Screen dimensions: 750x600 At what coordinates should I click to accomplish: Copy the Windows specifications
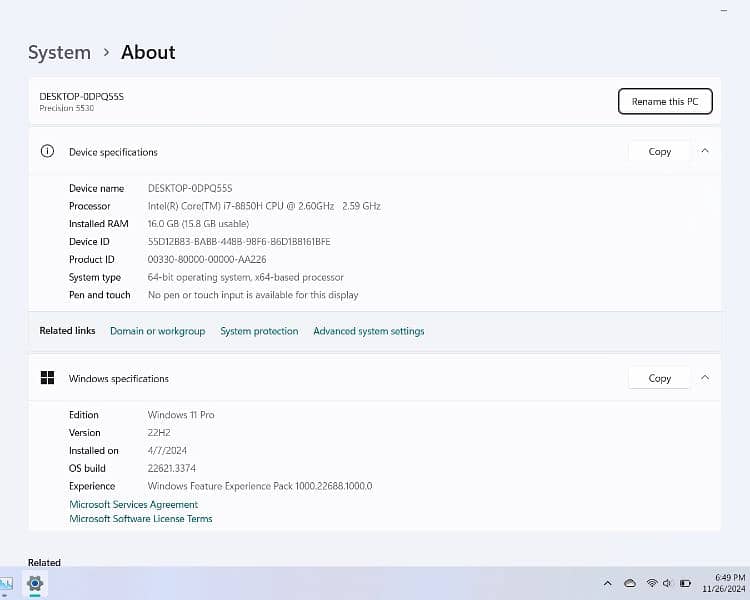coord(659,379)
